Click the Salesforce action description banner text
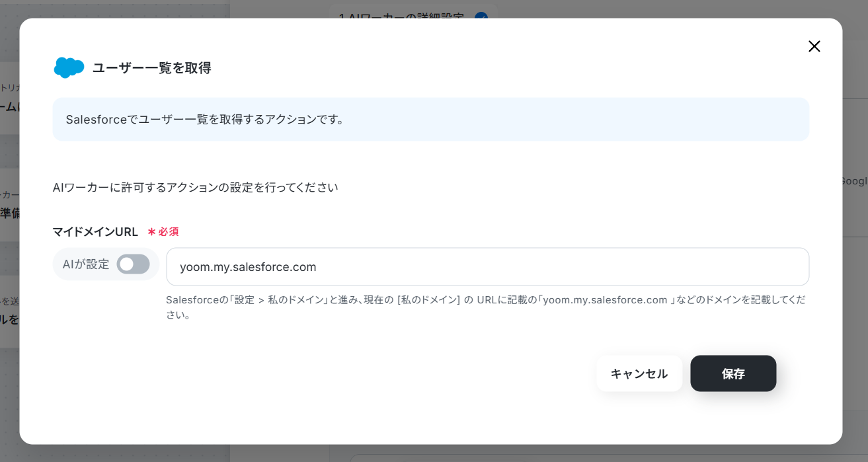Screen dimensions: 868x462 [x=205, y=120]
